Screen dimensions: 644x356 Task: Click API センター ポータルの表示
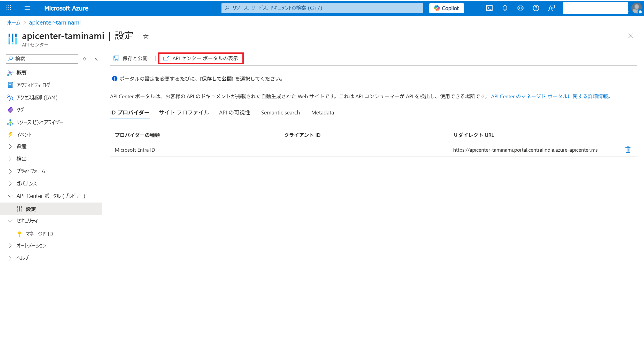(x=201, y=58)
